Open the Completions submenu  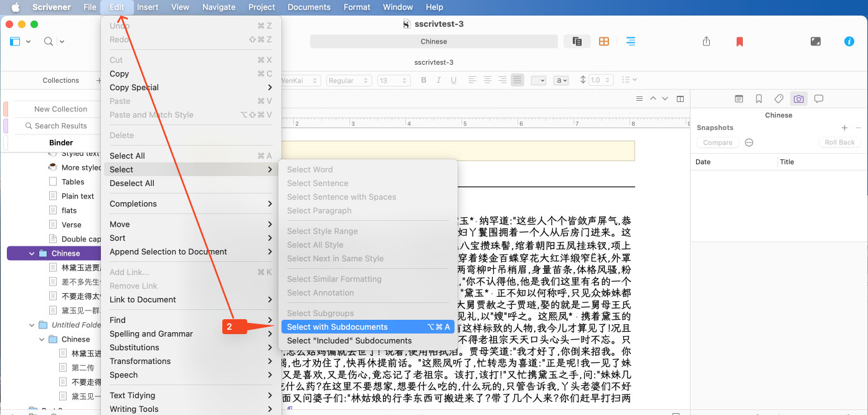coord(191,204)
